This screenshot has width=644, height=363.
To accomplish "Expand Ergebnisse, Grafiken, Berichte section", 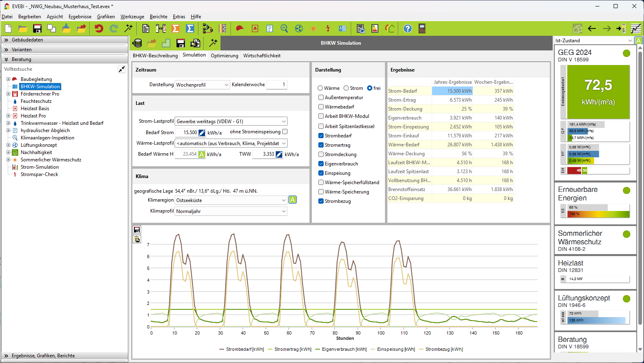I will click(x=65, y=356).
